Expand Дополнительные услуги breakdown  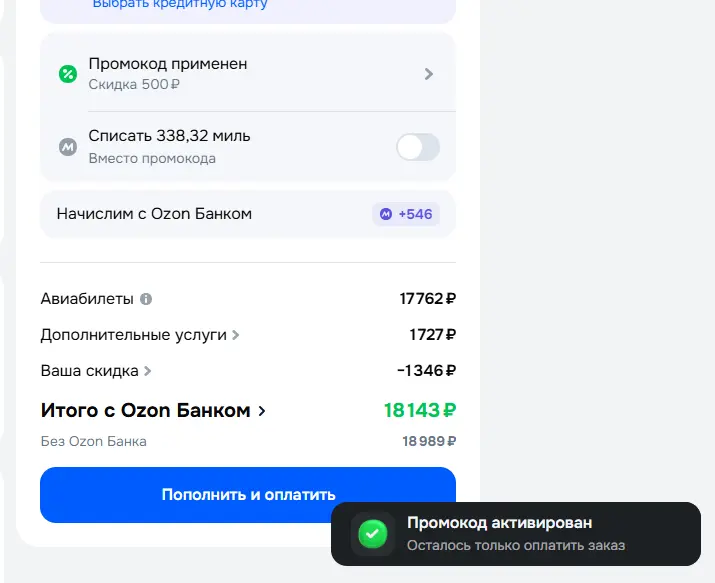(x=235, y=335)
